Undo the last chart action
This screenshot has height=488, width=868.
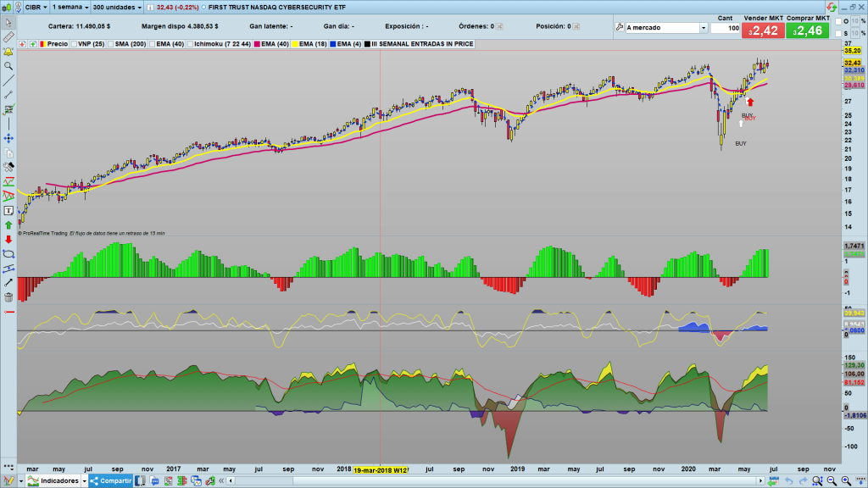coord(788,481)
